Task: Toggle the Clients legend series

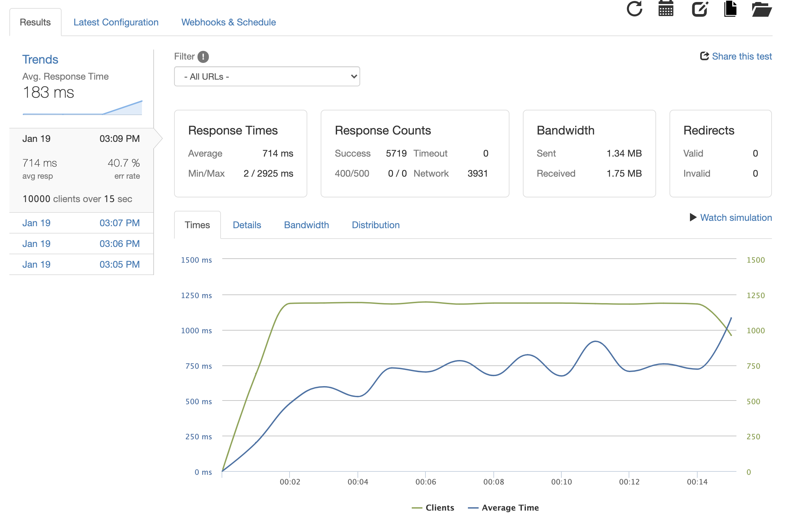Action: point(432,508)
